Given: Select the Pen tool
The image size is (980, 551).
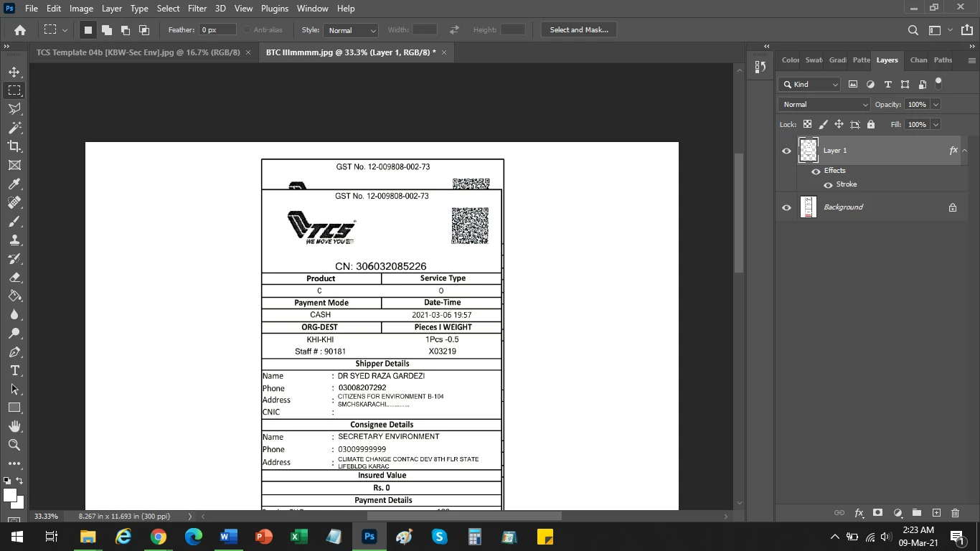Looking at the screenshot, I should [x=14, y=352].
